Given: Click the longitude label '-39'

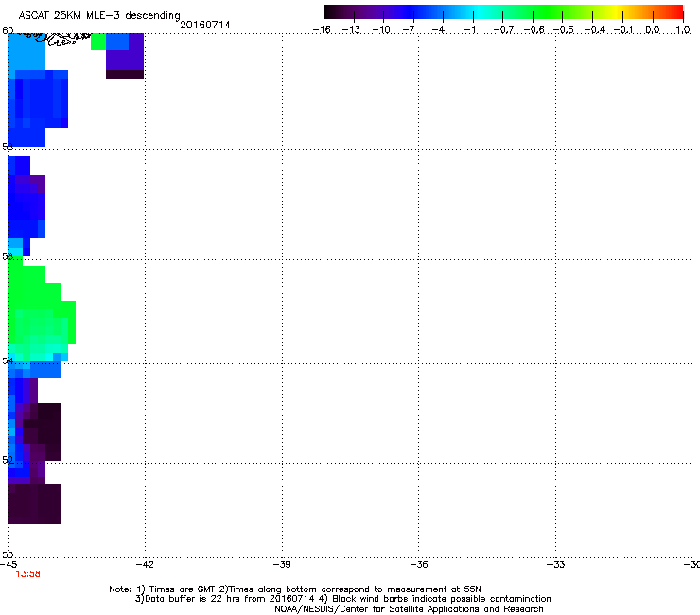Looking at the screenshot, I should click(282, 565).
